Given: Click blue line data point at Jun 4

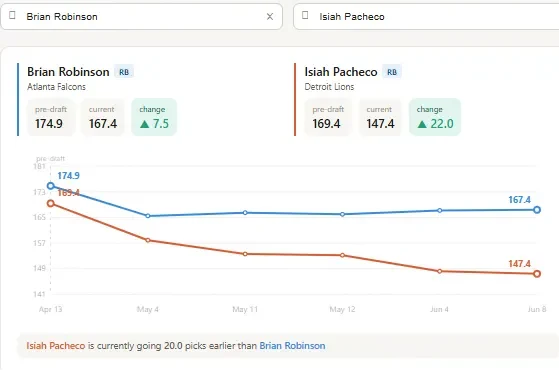Looking at the screenshot, I should point(440,210).
